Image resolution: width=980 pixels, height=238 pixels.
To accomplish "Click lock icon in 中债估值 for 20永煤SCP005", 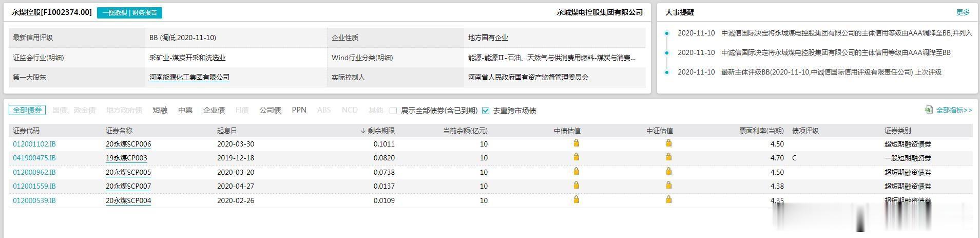I will 576,171.
